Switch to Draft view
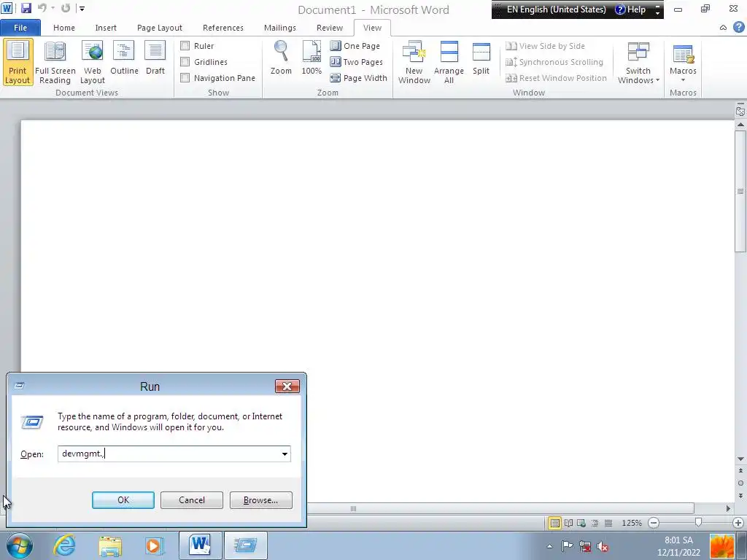The width and height of the screenshot is (747, 560). pos(155,58)
